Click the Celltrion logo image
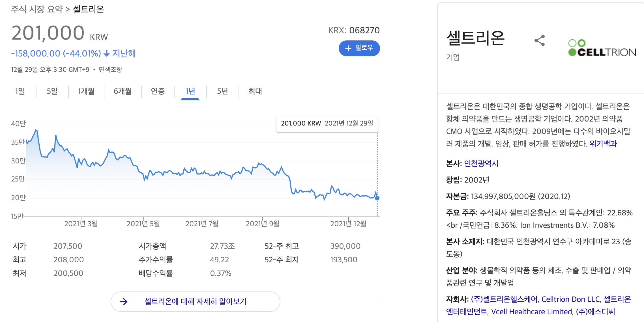 click(x=602, y=48)
